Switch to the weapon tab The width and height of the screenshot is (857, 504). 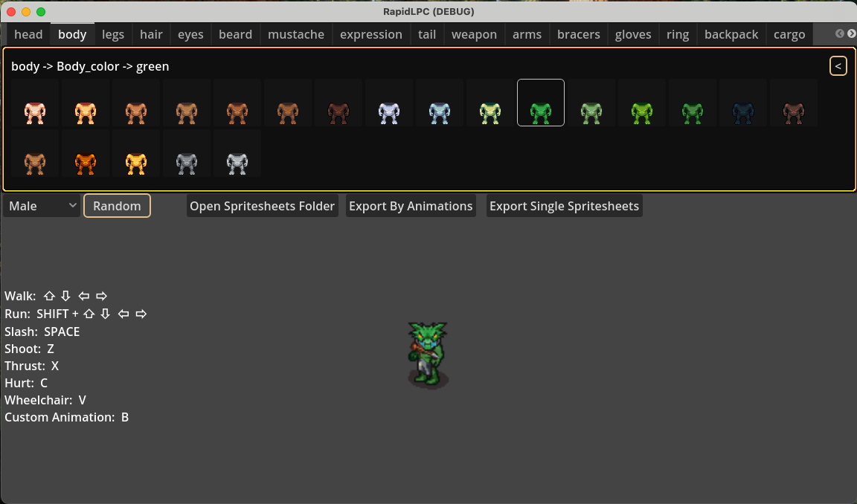[x=475, y=34]
